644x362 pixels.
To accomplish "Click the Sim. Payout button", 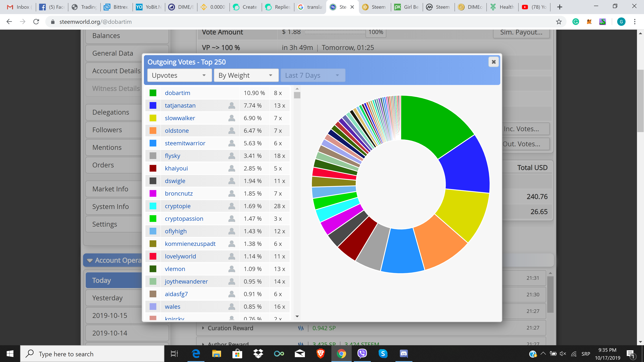I will [521, 33].
